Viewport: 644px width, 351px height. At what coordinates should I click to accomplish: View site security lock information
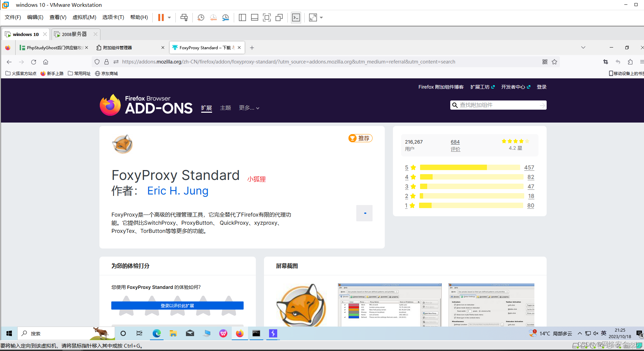click(x=107, y=62)
